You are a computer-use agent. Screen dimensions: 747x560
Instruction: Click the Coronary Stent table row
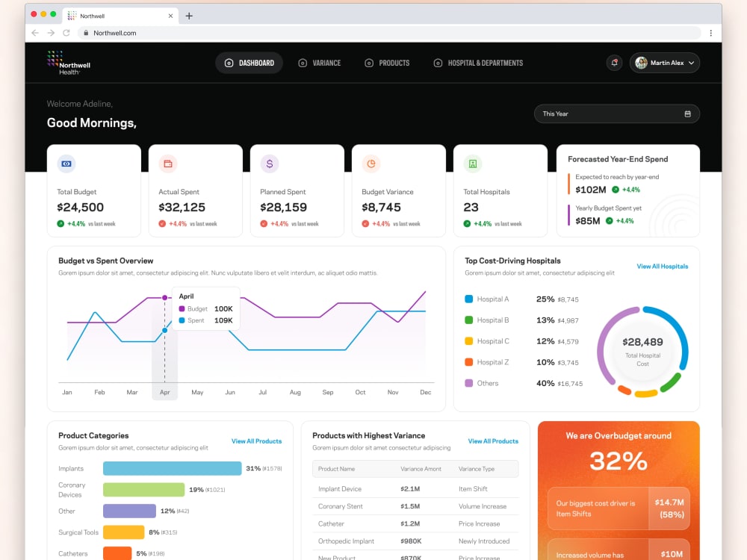(415, 506)
